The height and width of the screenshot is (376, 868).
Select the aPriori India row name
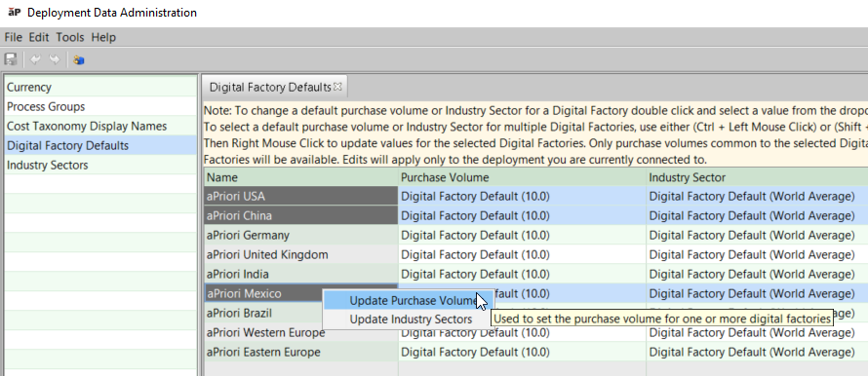(x=301, y=274)
